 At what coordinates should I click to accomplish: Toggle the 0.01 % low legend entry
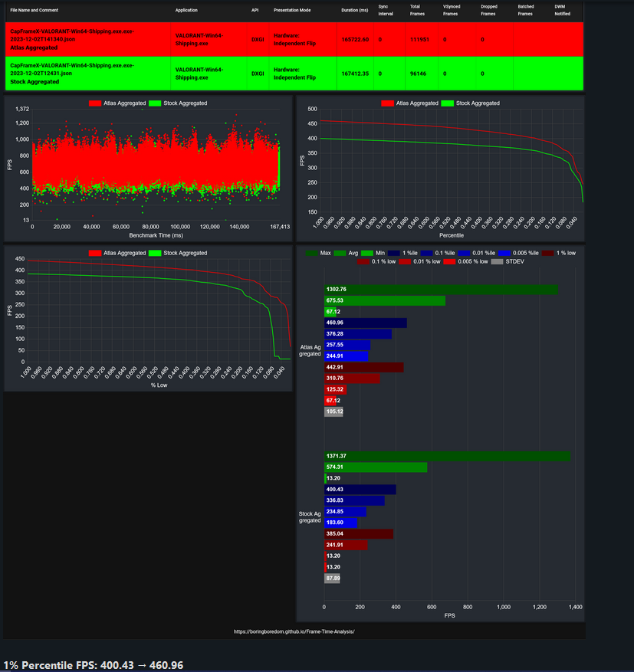click(x=403, y=261)
